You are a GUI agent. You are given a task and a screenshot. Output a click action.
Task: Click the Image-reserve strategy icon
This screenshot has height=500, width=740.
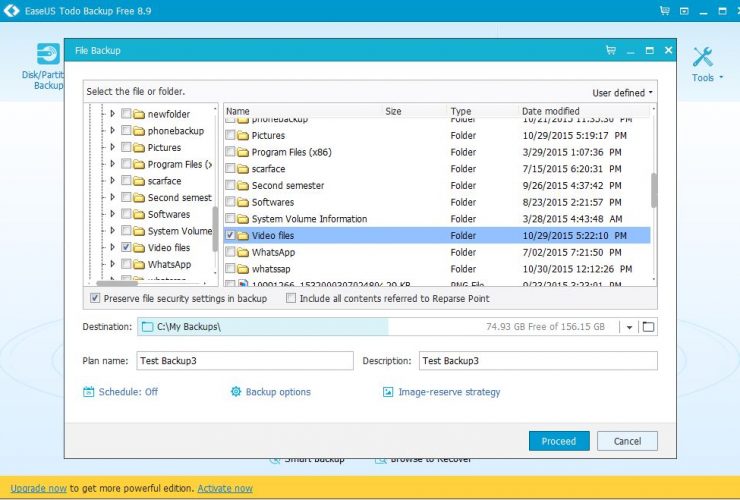(x=388, y=392)
